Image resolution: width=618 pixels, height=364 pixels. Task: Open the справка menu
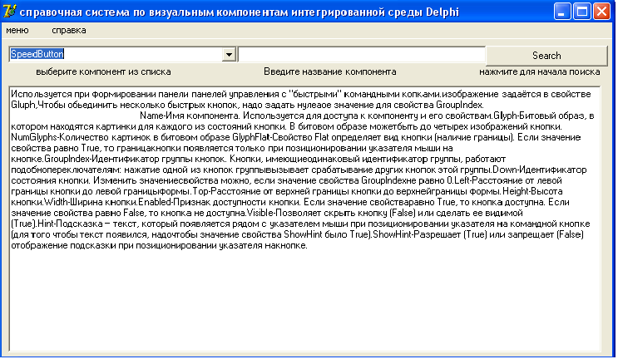[69, 30]
